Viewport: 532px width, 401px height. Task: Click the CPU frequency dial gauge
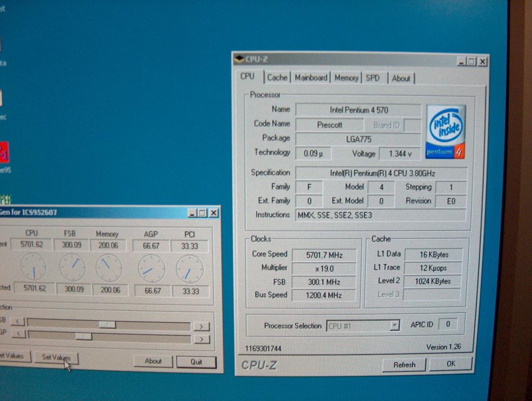coord(33,266)
